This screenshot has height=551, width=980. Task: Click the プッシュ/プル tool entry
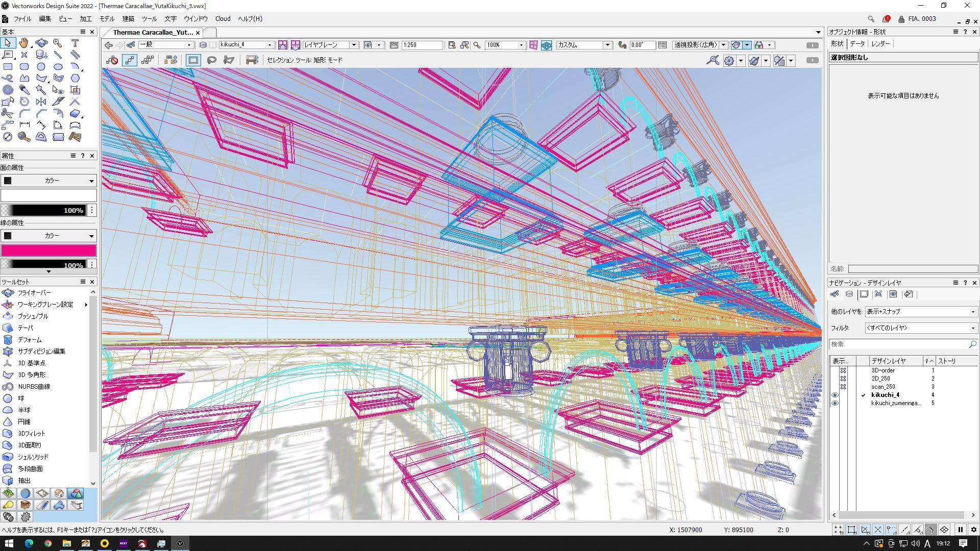pos(33,316)
